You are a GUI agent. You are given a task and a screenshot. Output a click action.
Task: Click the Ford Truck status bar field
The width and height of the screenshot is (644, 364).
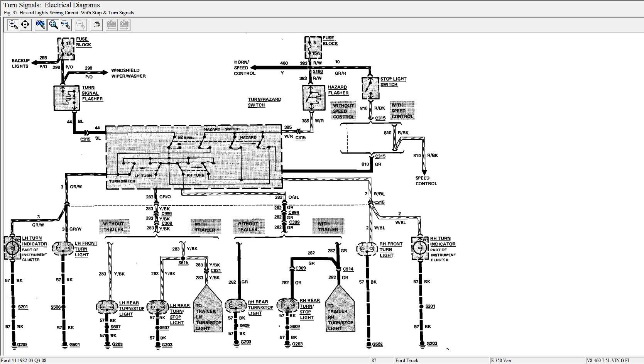pos(407,361)
